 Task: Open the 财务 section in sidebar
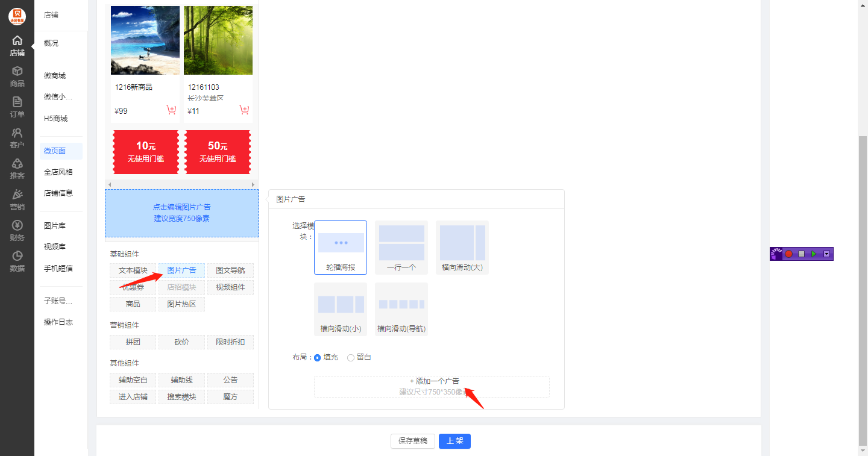click(x=17, y=231)
